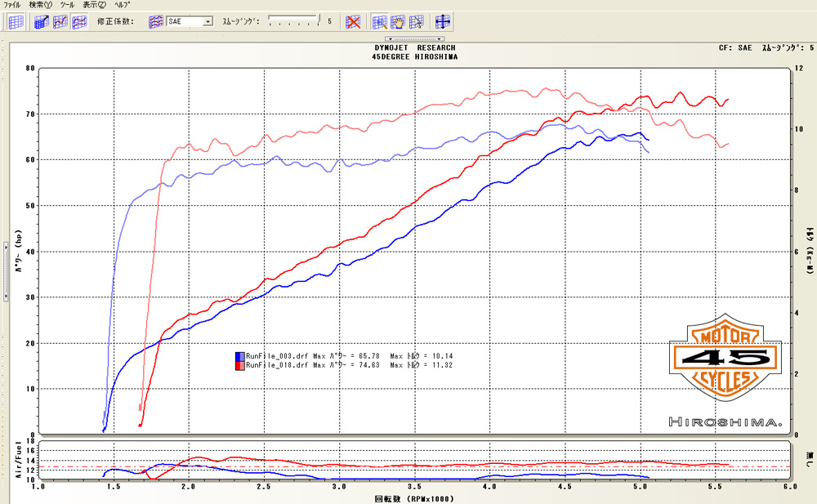
Task: Click the grid table icon at toolbar start
Action: pos(16,22)
